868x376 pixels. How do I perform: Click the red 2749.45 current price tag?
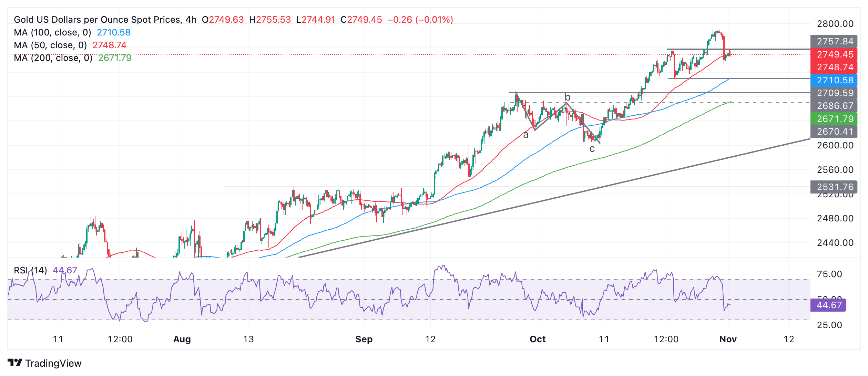[x=835, y=54]
